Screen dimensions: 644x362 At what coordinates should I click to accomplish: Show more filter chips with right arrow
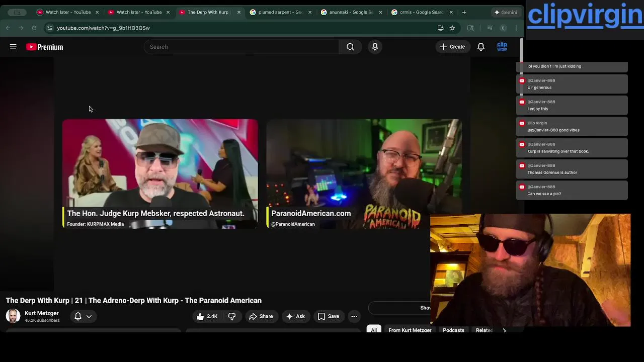(x=504, y=330)
